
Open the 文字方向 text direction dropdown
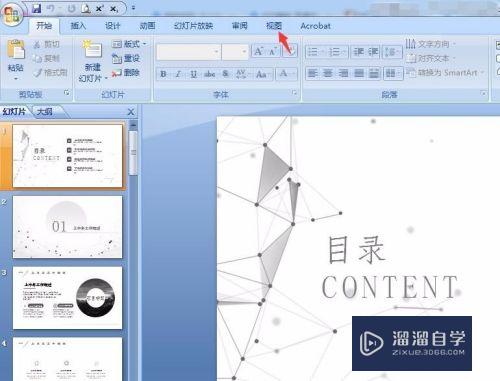click(x=431, y=44)
